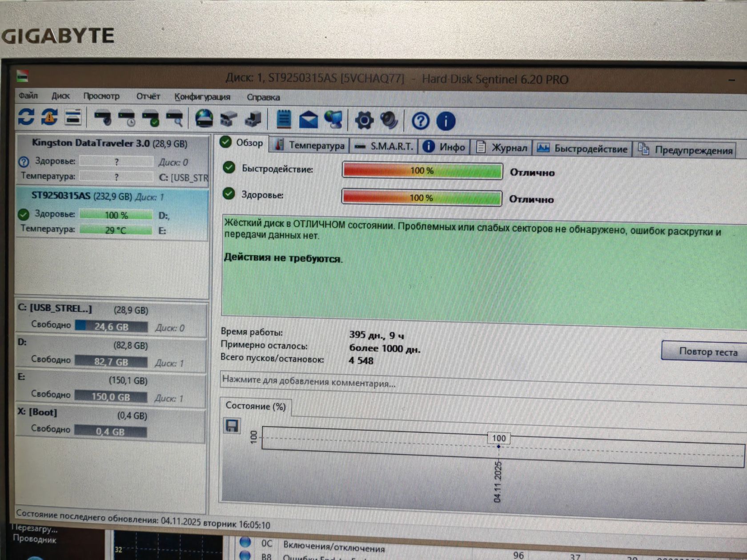This screenshot has height=560, width=747.
Task: Open the blue notepad report icon
Action: (284, 119)
